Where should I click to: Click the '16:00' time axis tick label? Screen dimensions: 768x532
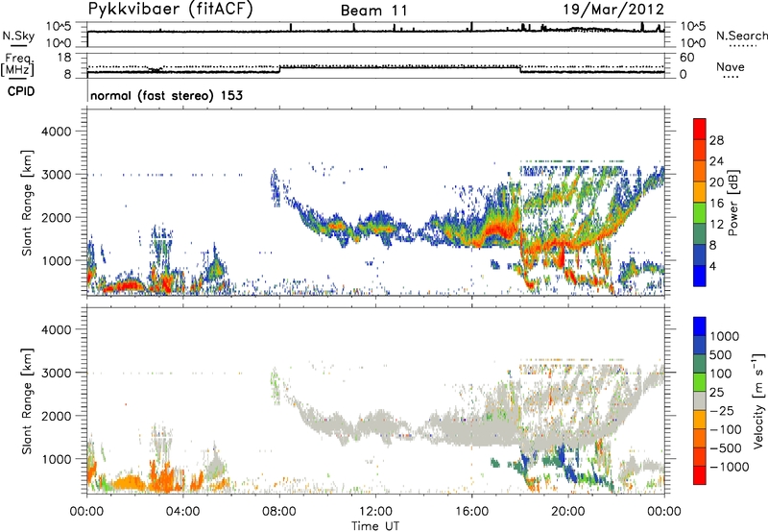(x=471, y=512)
